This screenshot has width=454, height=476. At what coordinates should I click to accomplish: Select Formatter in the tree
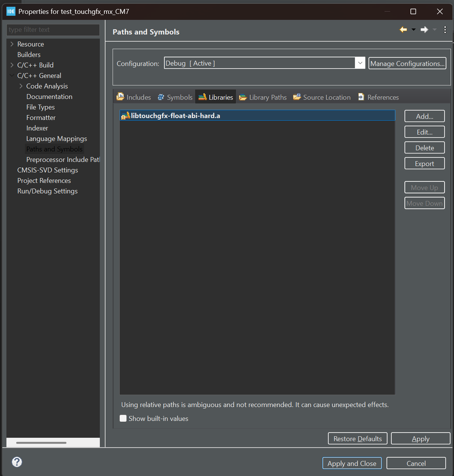(x=41, y=118)
